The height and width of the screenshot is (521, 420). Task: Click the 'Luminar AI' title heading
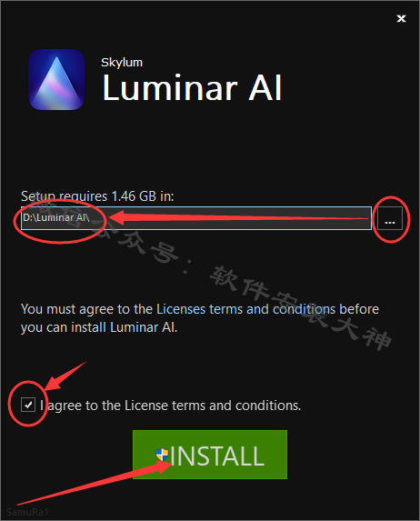192,87
